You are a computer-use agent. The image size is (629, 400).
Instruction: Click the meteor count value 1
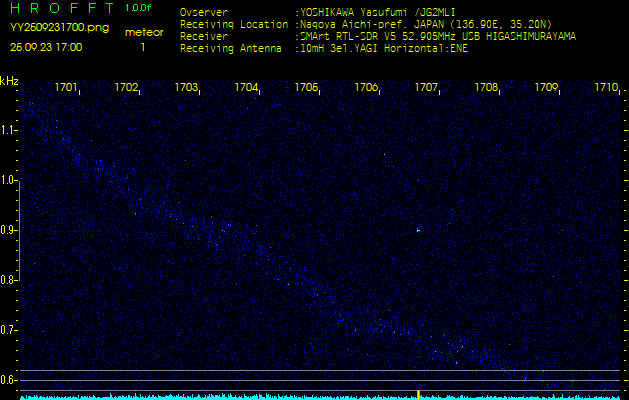pyautogui.click(x=142, y=47)
